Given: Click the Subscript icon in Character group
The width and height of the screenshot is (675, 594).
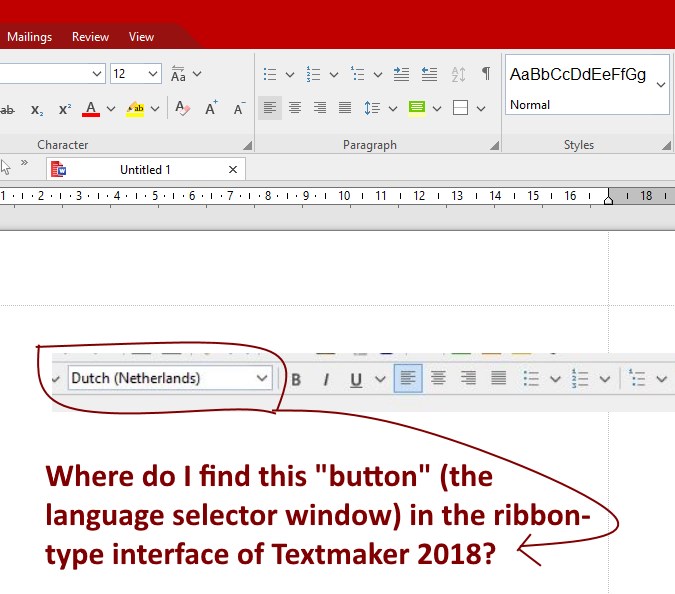Looking at the screenshot, I should click(37, 109).
